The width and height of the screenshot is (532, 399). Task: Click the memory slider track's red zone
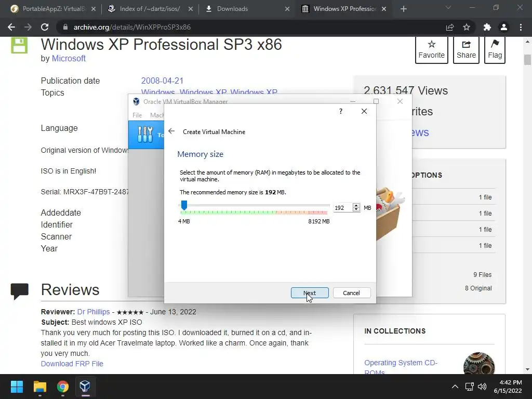click(x=318, y=212)
